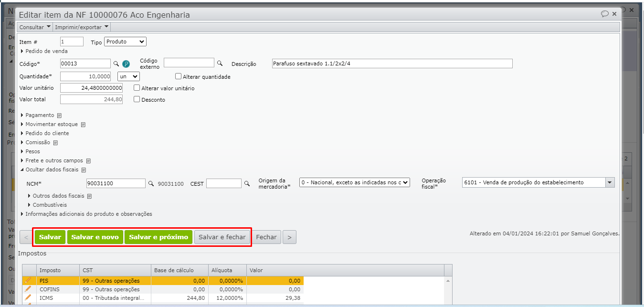Open Origem da mercadoria dropdown

click(355, 182)
